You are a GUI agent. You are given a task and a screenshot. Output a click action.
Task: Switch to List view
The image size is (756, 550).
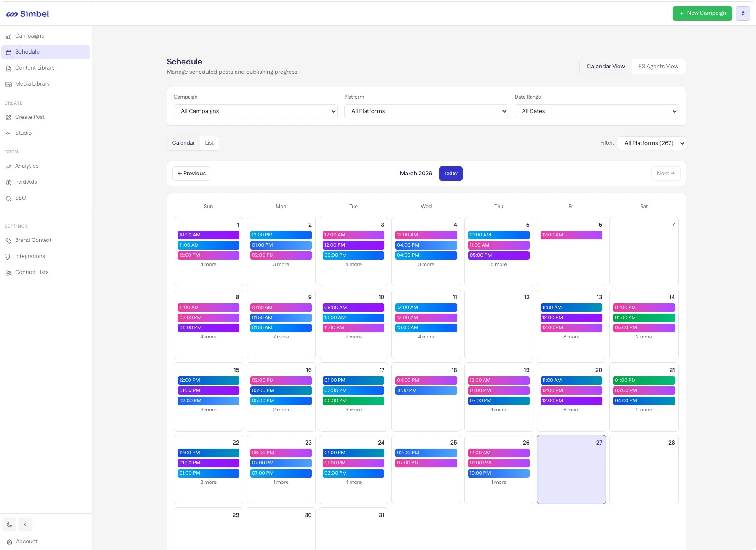209,143
